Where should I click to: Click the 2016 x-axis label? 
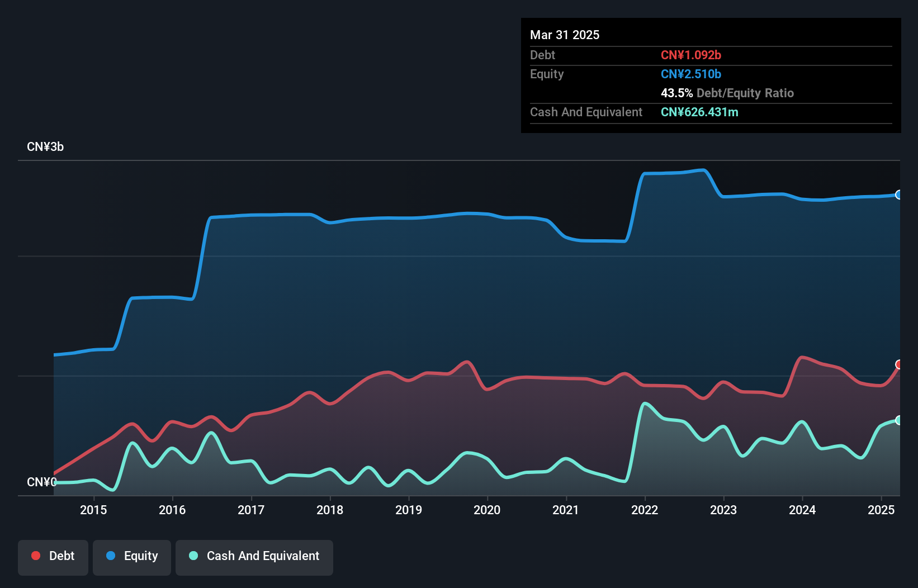(x=172, y=510)
